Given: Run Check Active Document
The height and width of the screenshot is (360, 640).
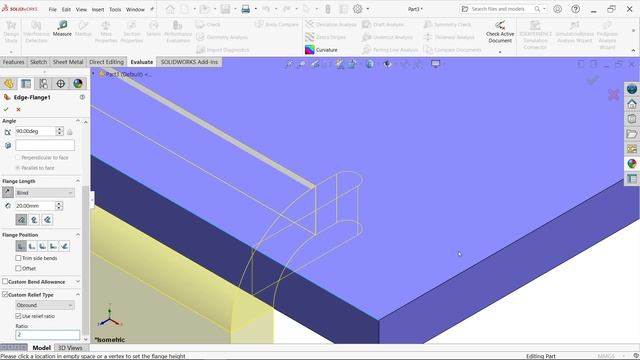Looking at the screenshot, I should pos(500,32).
